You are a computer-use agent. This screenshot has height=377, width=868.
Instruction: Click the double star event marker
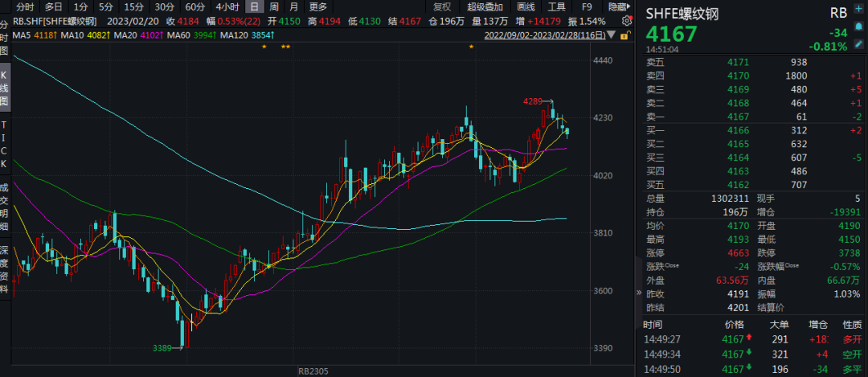(285, 48)
